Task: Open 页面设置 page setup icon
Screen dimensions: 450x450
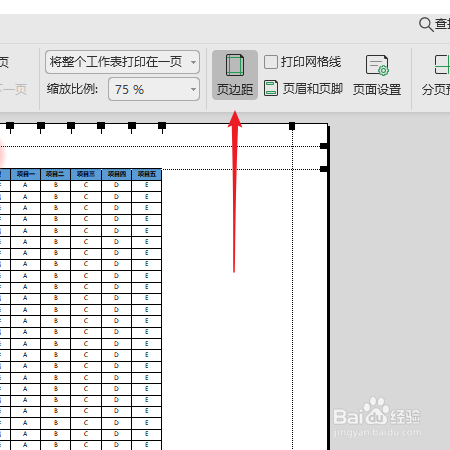Action: pyautogui.click(x=377, y=75)
